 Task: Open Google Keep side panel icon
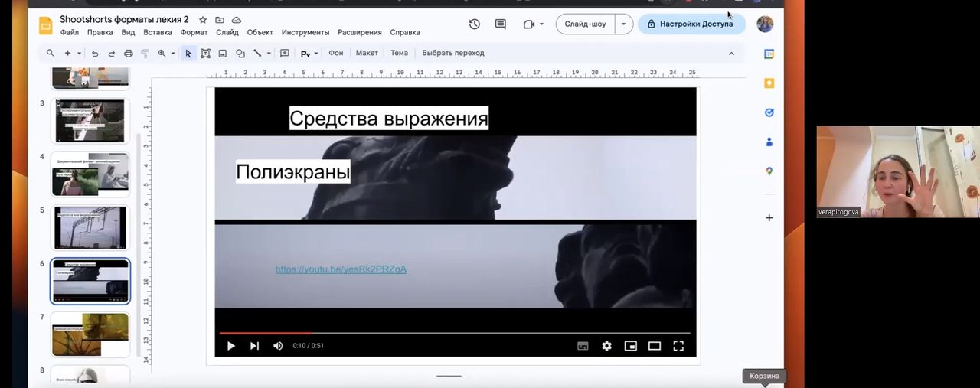769,83
